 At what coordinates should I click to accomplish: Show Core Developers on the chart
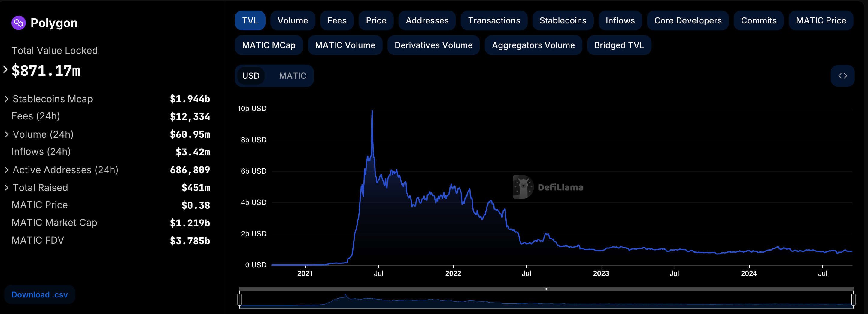(688, 20)
